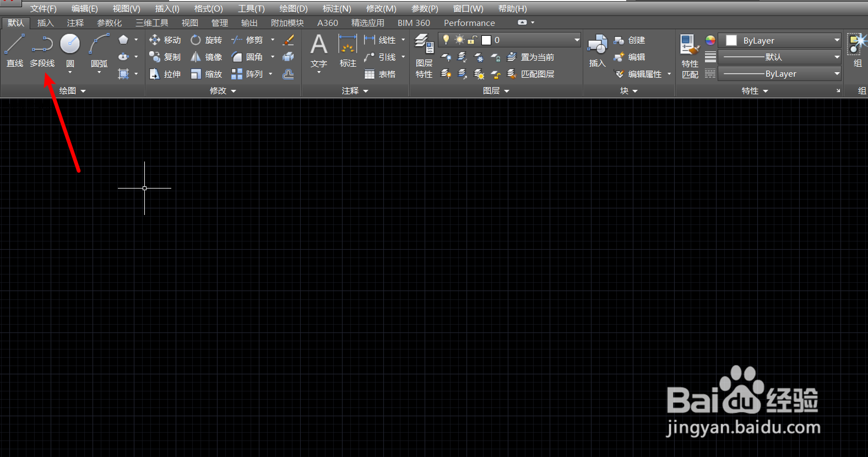Open properties panel dialog launcher arrow
The height and width of the screenshot is (457, 868).
tap(838, 91)
